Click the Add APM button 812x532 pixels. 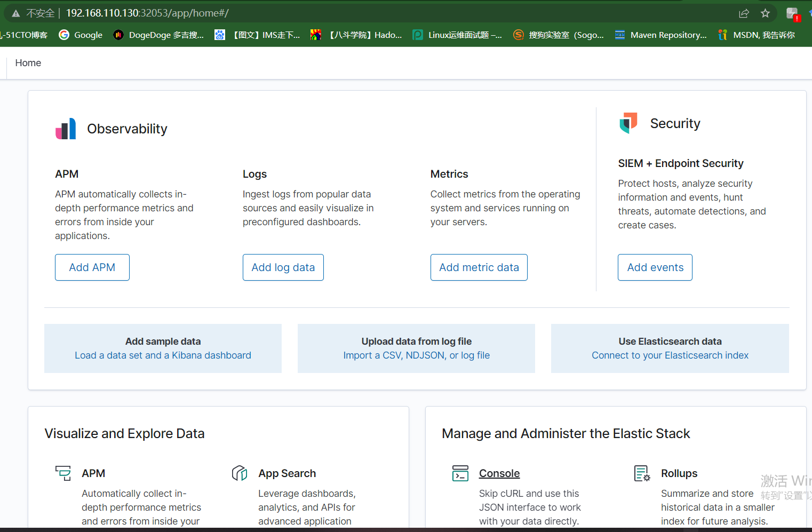tap(92, 267)
